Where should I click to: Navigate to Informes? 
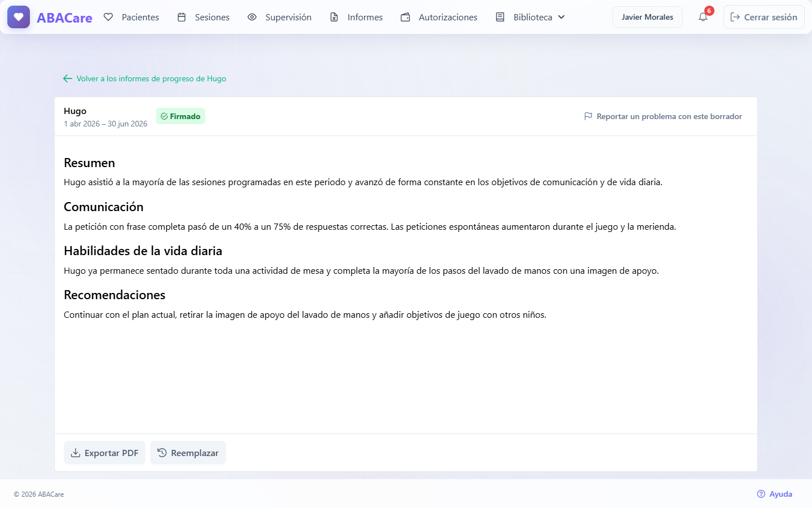356,17
